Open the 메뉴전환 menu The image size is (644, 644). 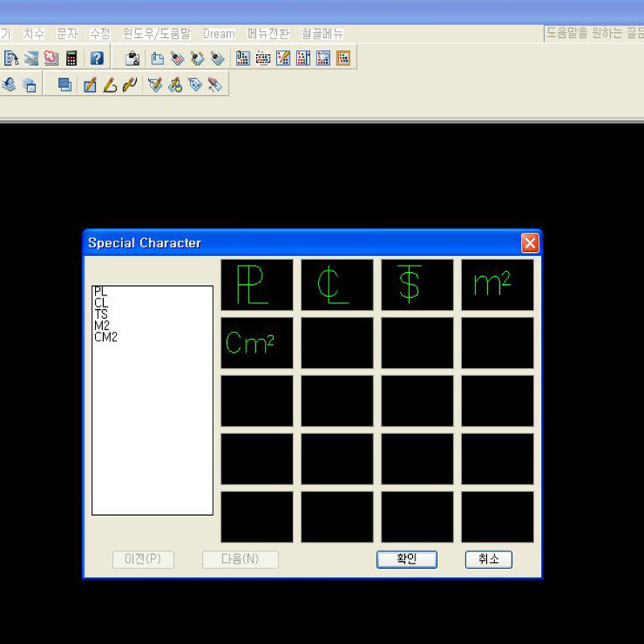coord(268,34)
